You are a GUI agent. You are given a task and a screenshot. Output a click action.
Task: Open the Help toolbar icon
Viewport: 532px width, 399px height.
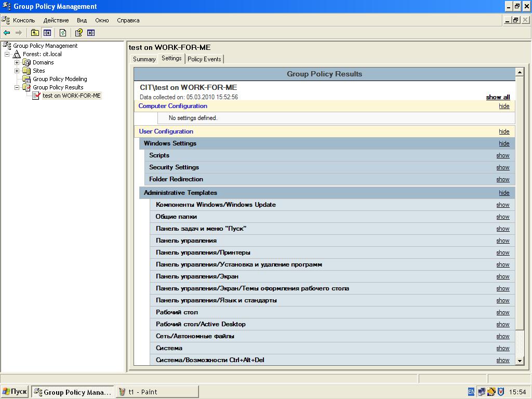point(79,33)
